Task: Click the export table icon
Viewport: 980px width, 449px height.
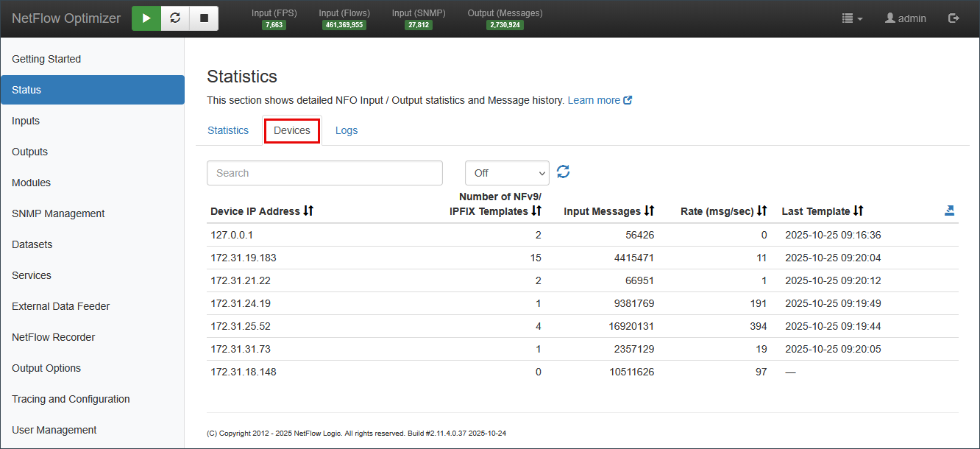Action: pos(949,211)
